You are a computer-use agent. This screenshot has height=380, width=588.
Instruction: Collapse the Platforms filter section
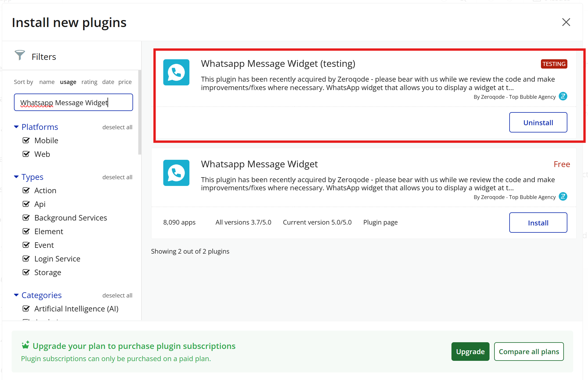[16, 127]
